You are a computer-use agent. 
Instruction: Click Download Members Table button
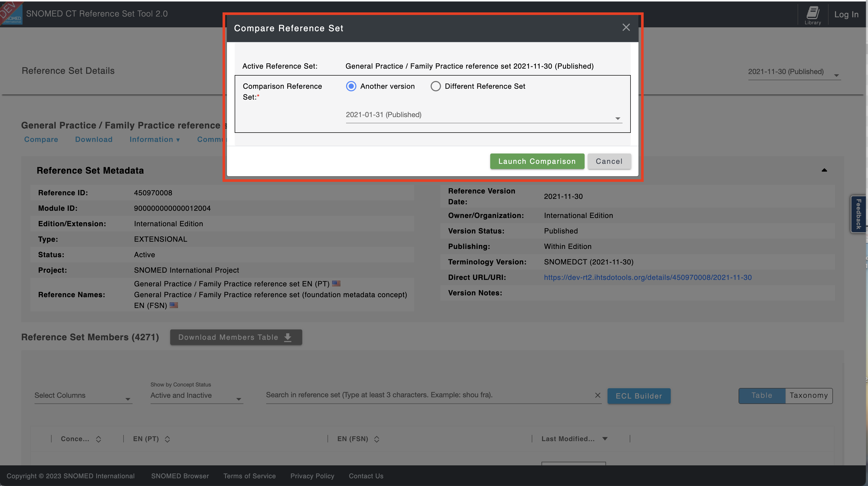[236, 337]
